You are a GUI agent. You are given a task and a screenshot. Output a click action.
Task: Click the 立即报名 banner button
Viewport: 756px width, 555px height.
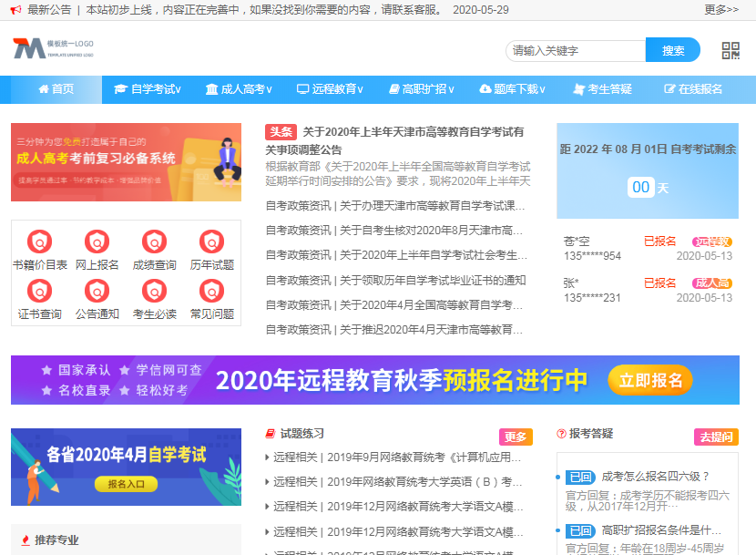pos(650,380)
